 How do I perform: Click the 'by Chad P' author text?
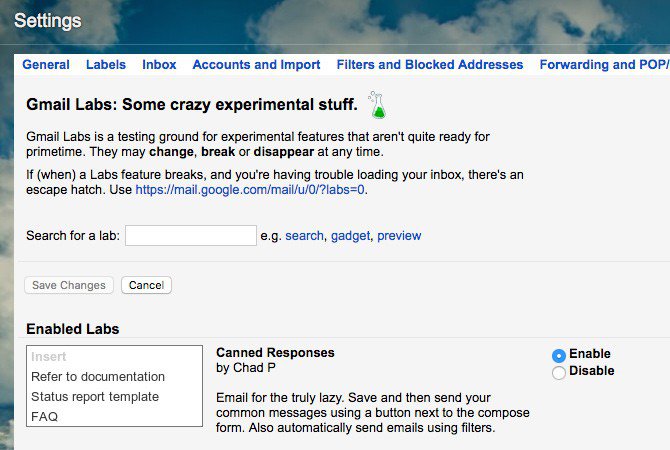tap(246, 368)
